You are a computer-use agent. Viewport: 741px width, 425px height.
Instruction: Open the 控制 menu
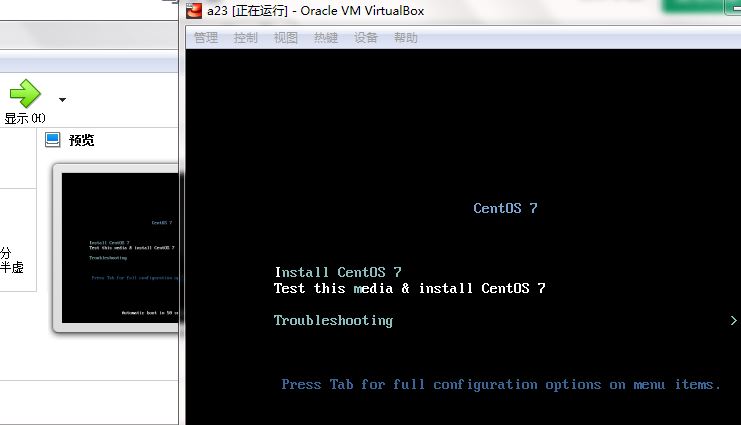[245, 38]
